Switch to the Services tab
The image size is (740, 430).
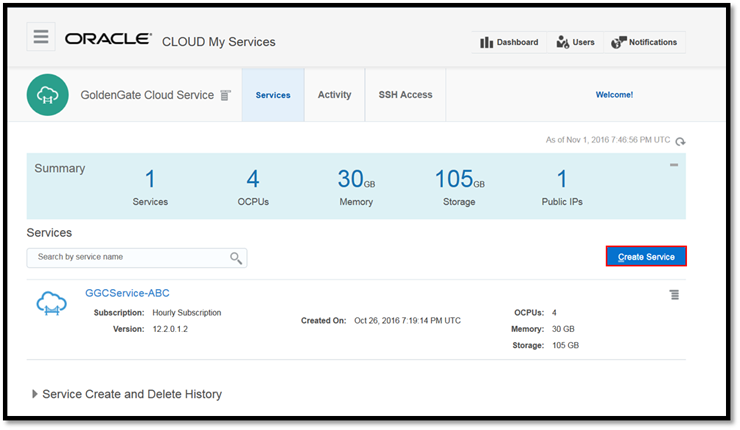pyautogui.click(x=273, y=96)
